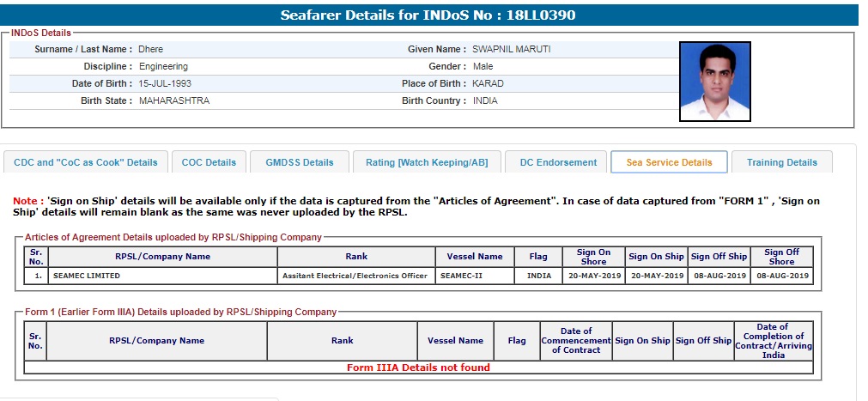Click the Date of Commencement of Contract header

pyautogui.click(x=575, y=341)
